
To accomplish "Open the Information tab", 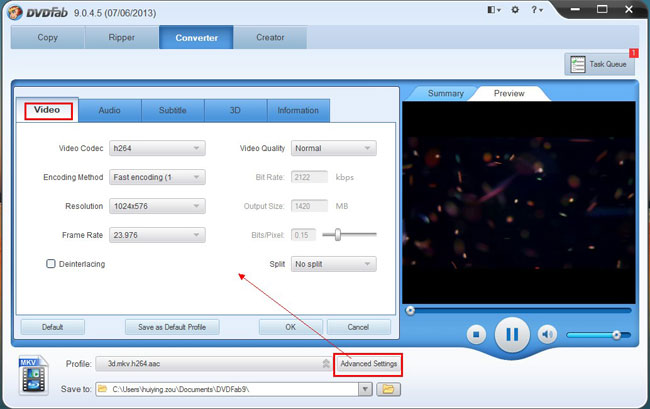I will (x=298, y=111).
